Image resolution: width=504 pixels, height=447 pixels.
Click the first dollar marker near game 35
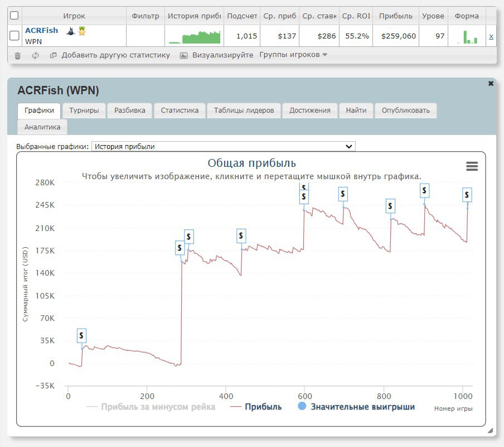coord(81,335)
